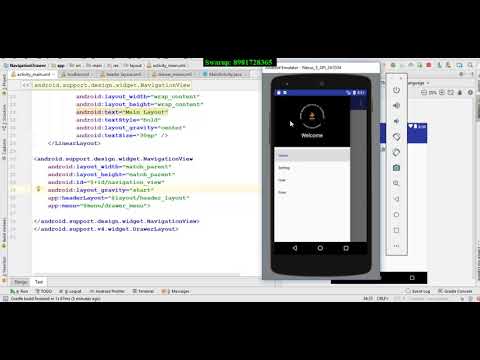Open the Android Profiler tool window
This screenshot has width=480, height=360.
[107, 291]
